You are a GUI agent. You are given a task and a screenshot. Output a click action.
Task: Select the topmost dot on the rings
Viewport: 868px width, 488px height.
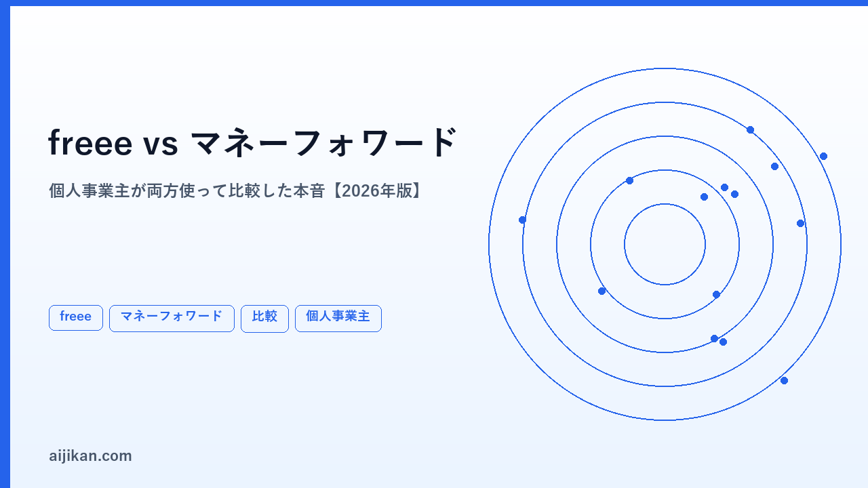tap(750, 129)
